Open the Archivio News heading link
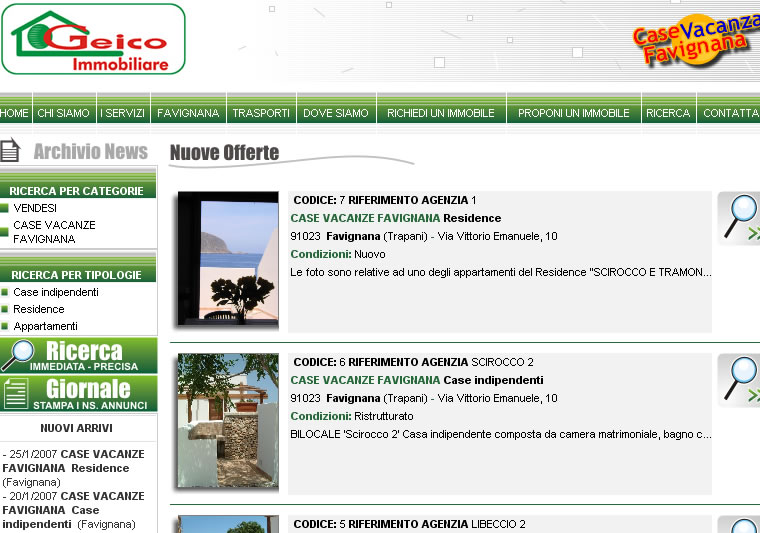This screenshot has width=760, height=533. 91,151
